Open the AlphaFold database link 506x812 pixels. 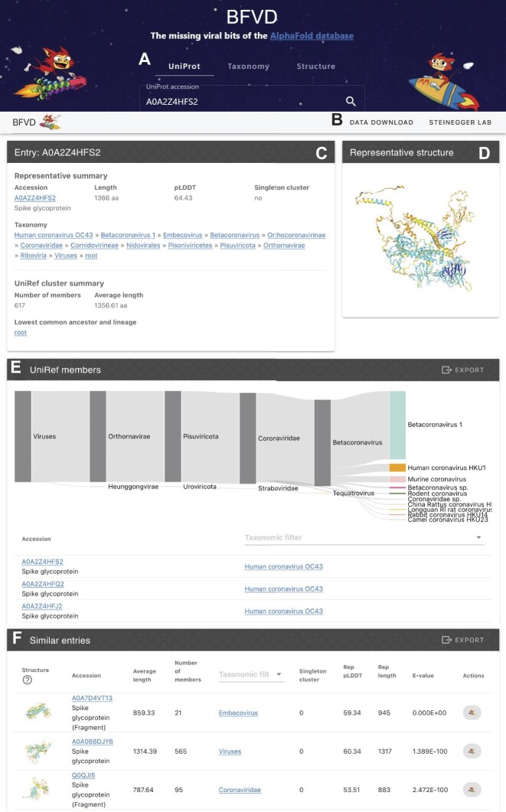coord(312,36)
